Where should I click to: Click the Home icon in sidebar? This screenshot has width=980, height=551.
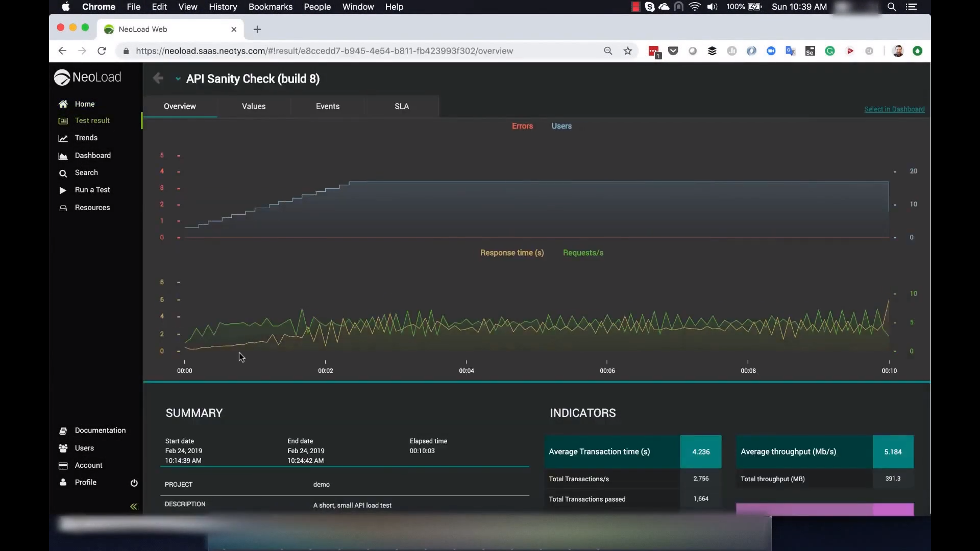[63, 104]
